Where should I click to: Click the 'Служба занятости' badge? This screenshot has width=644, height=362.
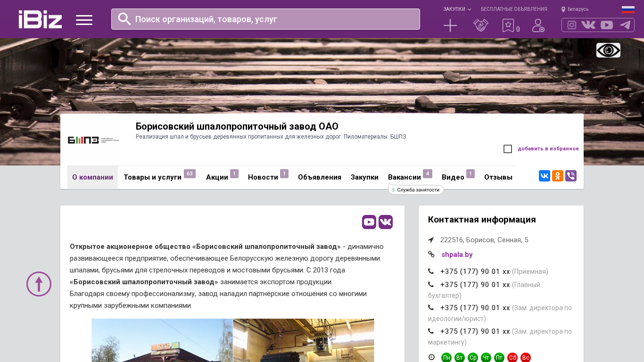coord(416,189)
